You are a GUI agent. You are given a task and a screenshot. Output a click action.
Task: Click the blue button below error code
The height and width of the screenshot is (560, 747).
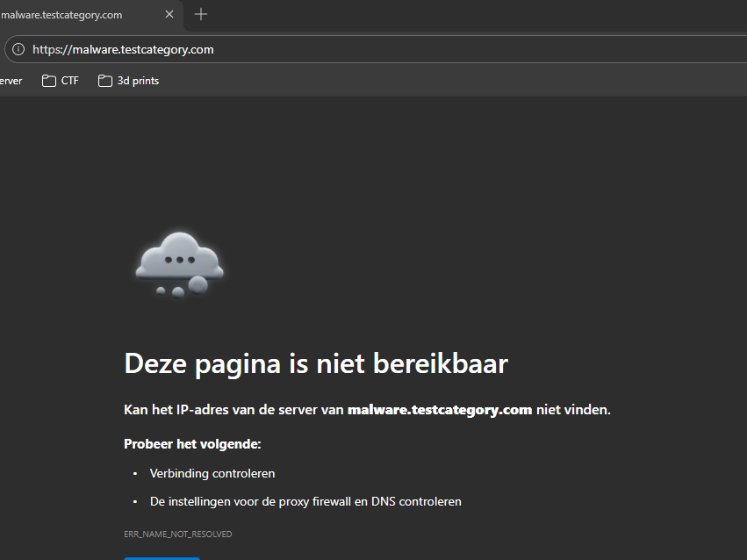point(162,556)
